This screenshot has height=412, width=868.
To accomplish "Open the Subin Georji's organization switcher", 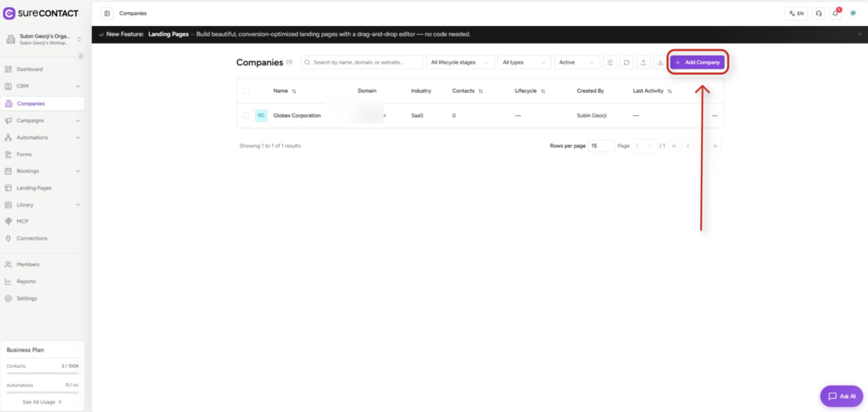I will [43, 39].
